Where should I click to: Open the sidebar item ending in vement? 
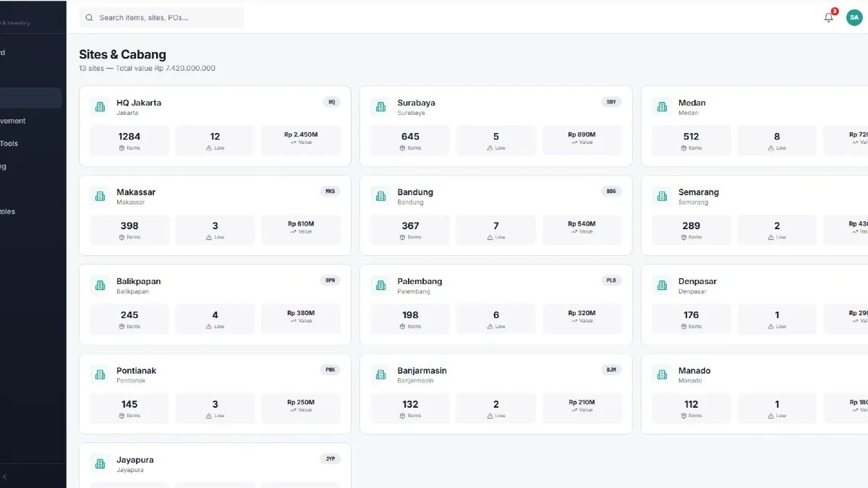pyautogui.click(x=30, y=121)
